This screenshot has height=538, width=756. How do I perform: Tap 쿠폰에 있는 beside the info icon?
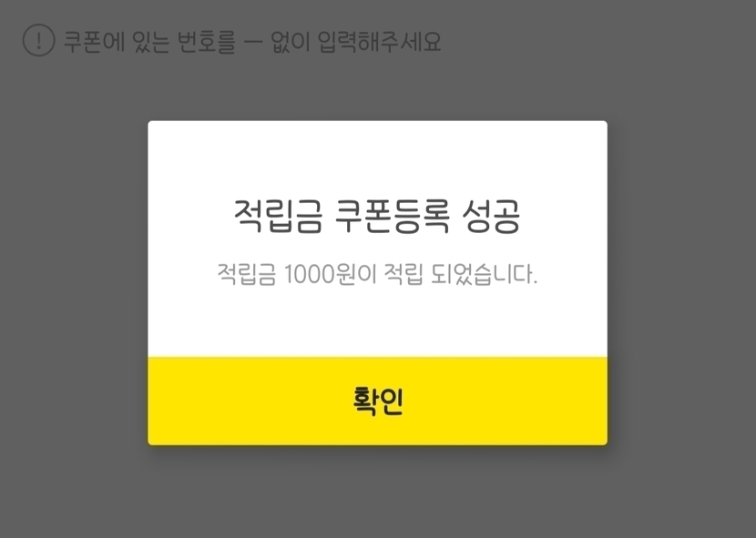point(117,42)
